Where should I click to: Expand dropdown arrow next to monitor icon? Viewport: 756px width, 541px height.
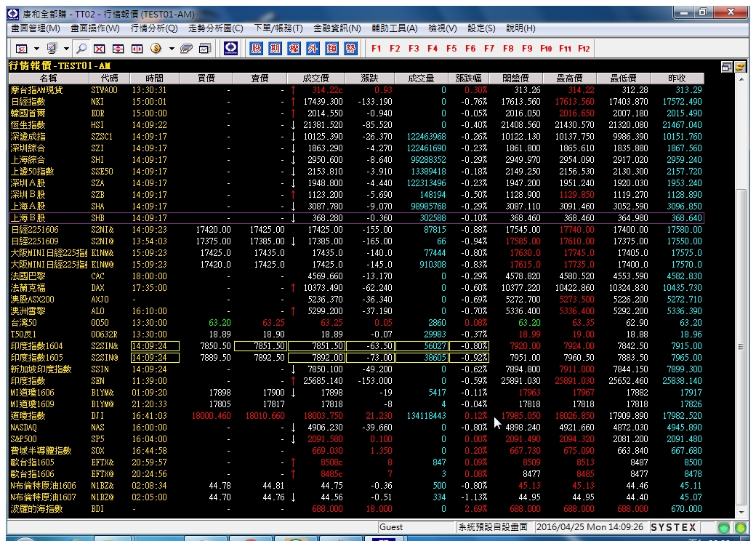click(66, 49)
